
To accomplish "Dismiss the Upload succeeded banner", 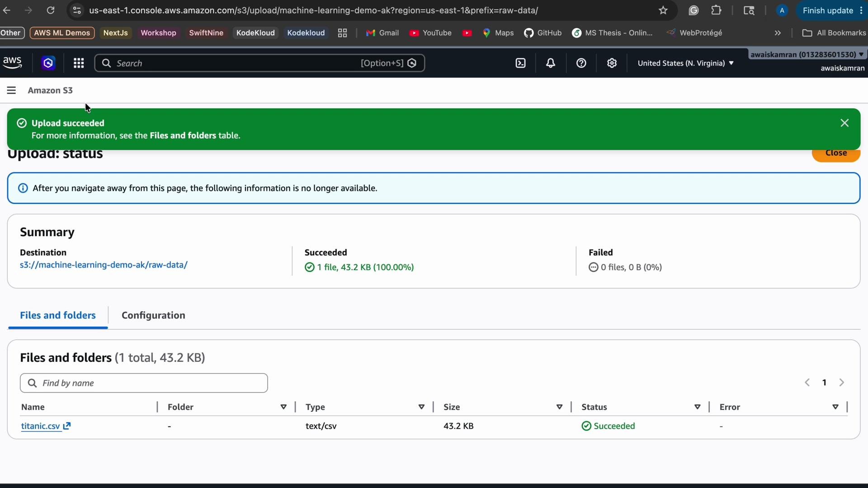I will (844, 123).
